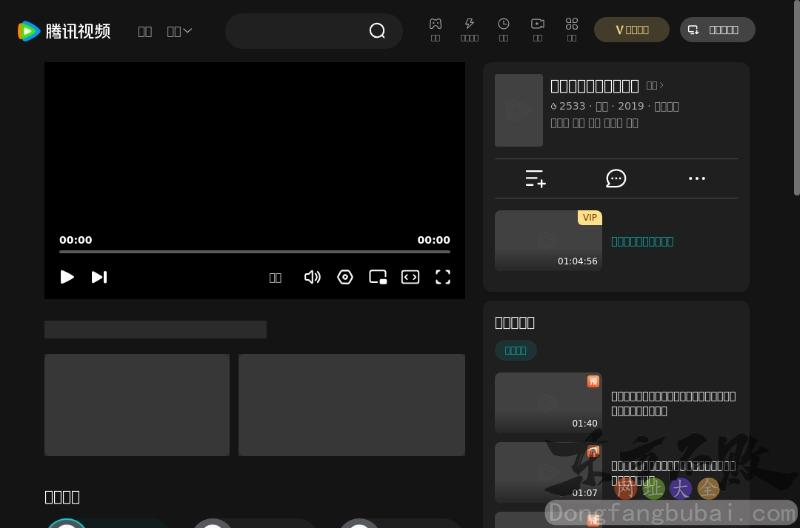Mute the player volume speaker icon
This screenshot has height=528, width=800.
click(312, 277)
